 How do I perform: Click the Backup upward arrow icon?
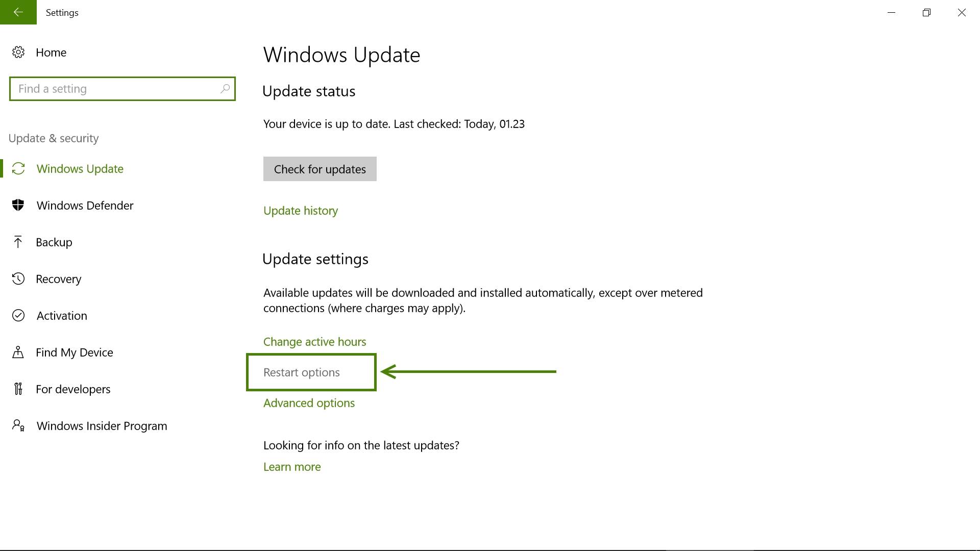(18, 242)
